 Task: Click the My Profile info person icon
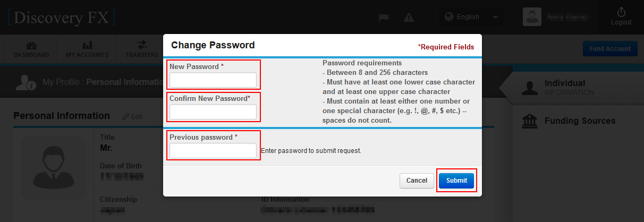coord(26,82)
